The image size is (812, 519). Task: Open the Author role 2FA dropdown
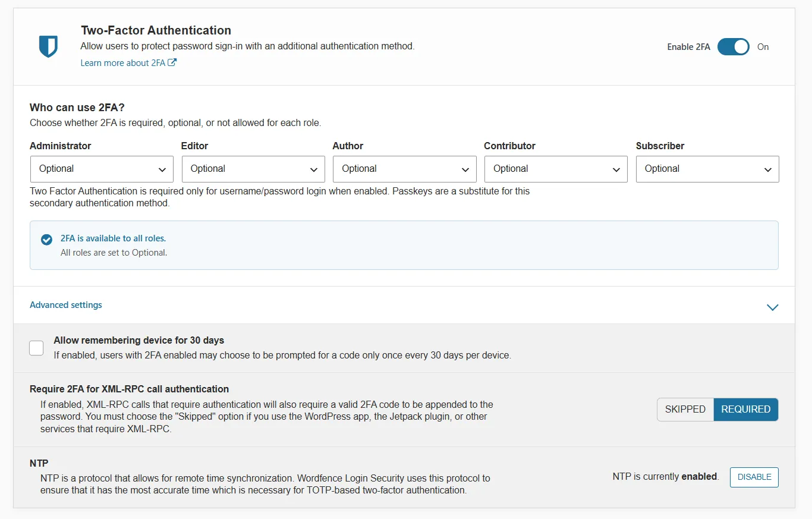pos(405,169)
